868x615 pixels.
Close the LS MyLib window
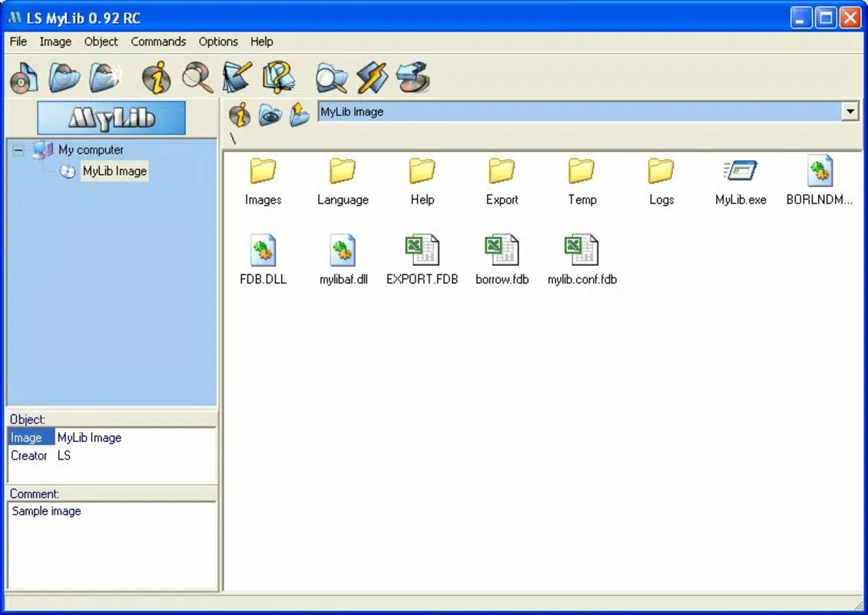(x=850, y=18)
